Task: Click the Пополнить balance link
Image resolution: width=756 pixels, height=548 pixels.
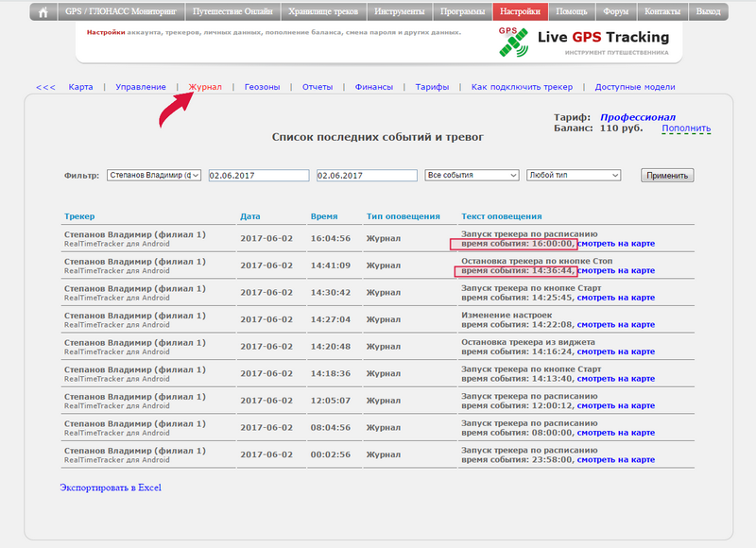Action: click(x=686, y=128)
